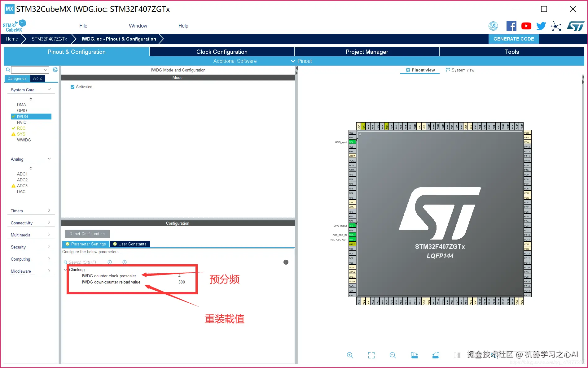Select ADC1 under Analog
The height and width of the screenshot is (368, 588).
[x=22, y=174]
